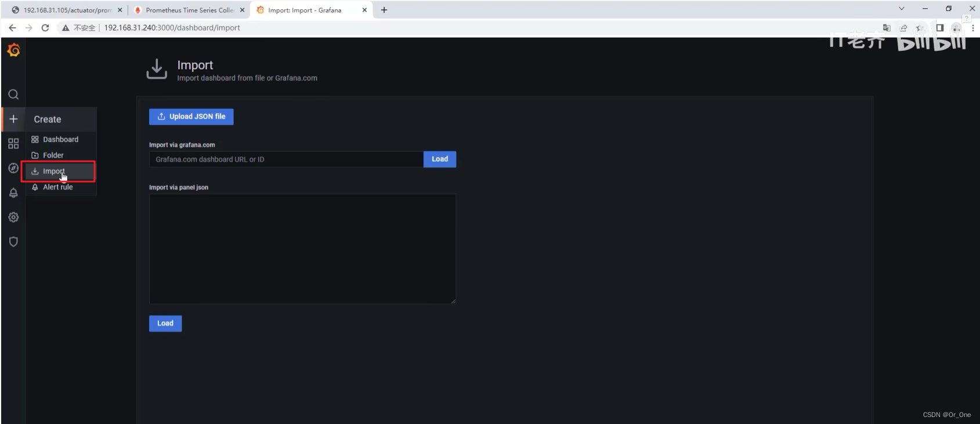Viewport: 980px width, 424px height.
Task: Choose Import from the Create menu
Action: 61,171
